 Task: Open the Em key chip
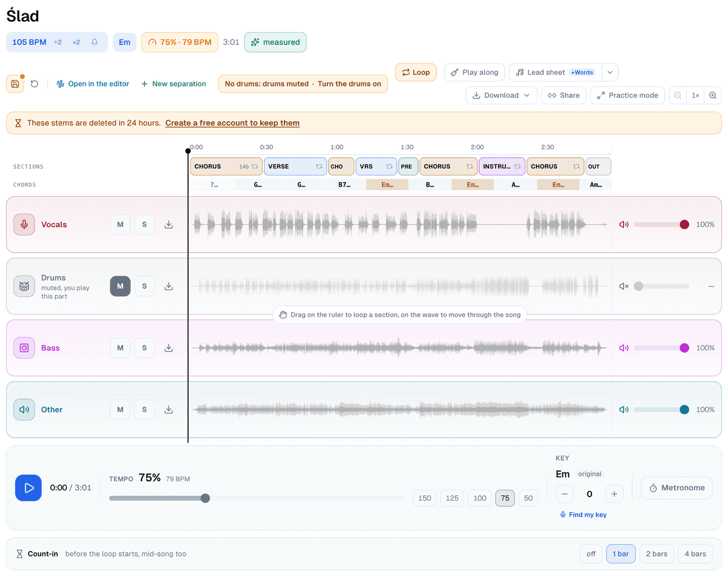pyautogui.click(x=124, y=42)
